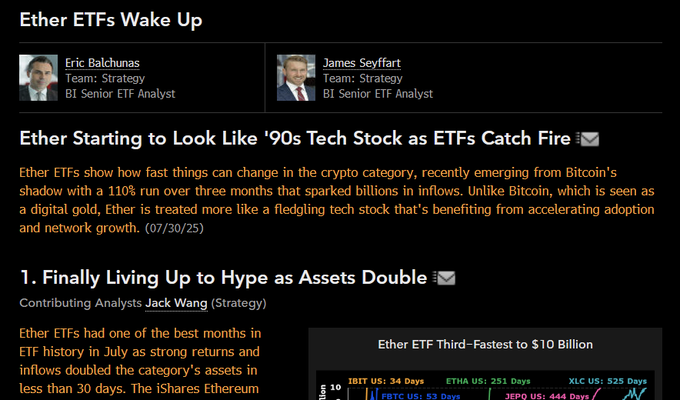The height and width of the screenshot is (400, 680).
Task: Click the IBIT US: 34 Days chart label
Action: (386, 381)
